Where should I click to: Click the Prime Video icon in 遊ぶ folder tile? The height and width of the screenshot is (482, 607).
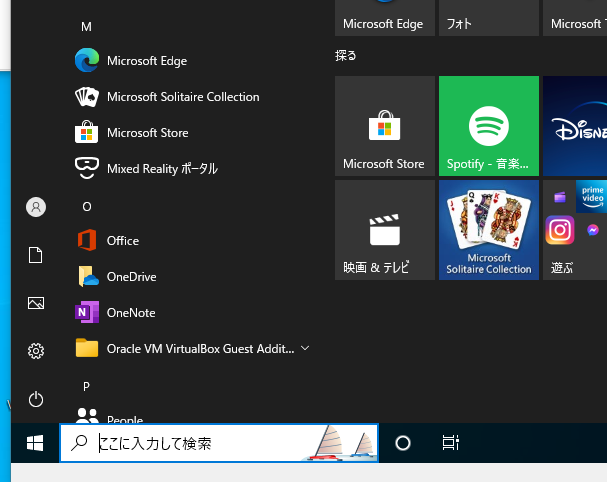[x=592, y=196]
